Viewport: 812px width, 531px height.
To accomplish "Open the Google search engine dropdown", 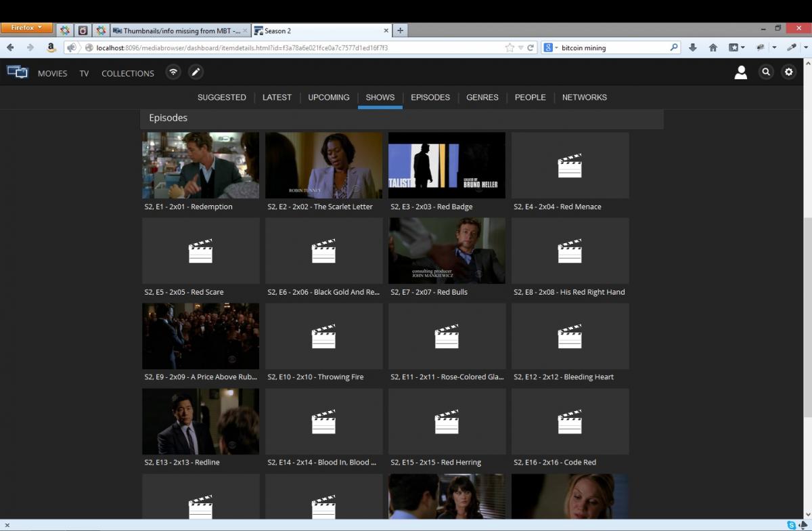I will (549, 48).
